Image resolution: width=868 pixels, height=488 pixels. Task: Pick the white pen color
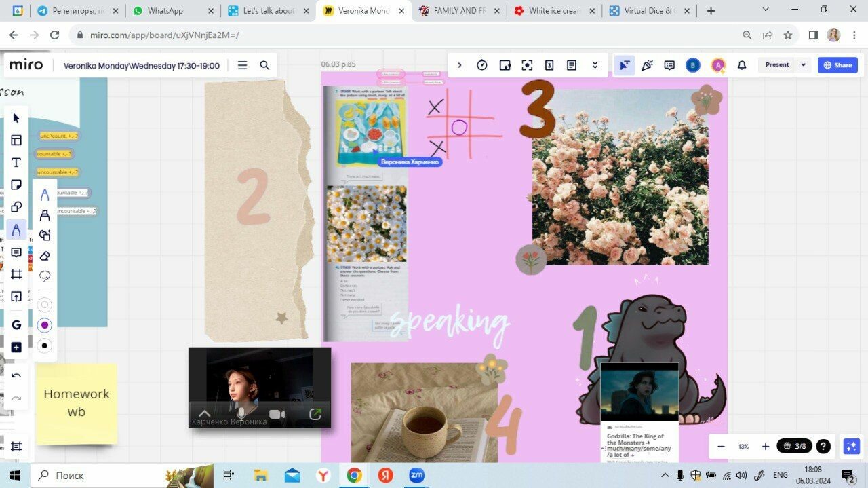coord(45,305)
